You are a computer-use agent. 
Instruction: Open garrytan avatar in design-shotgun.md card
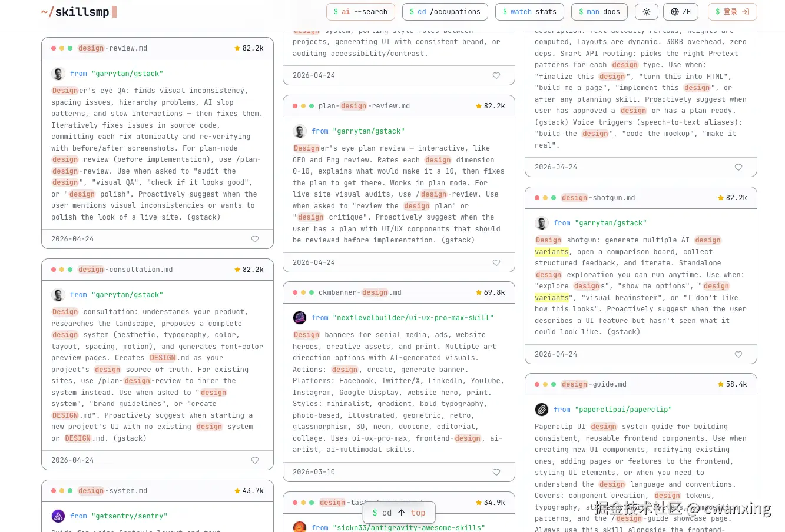pyautogui.click(x=542, y=223)
